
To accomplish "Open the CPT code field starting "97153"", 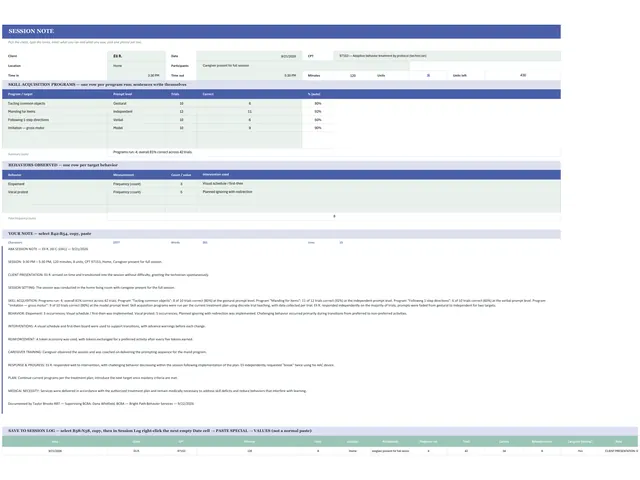I will tap(447, 56).
